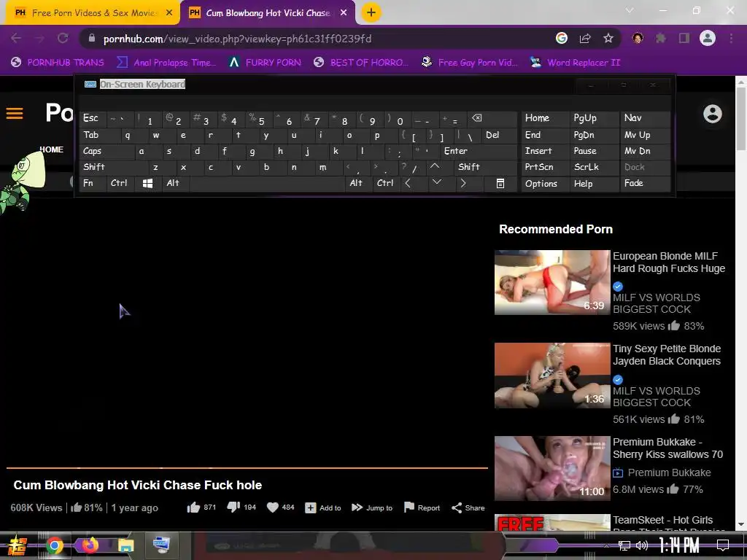Close the currently active browser tab

[344, 13]
